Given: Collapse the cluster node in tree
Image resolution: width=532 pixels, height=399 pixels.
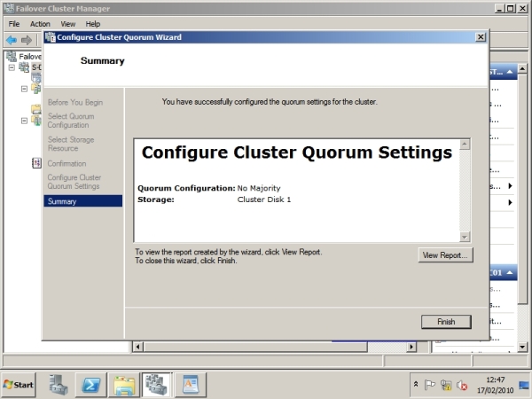Looking at the screenshot, I should click(x=12, y=67).
